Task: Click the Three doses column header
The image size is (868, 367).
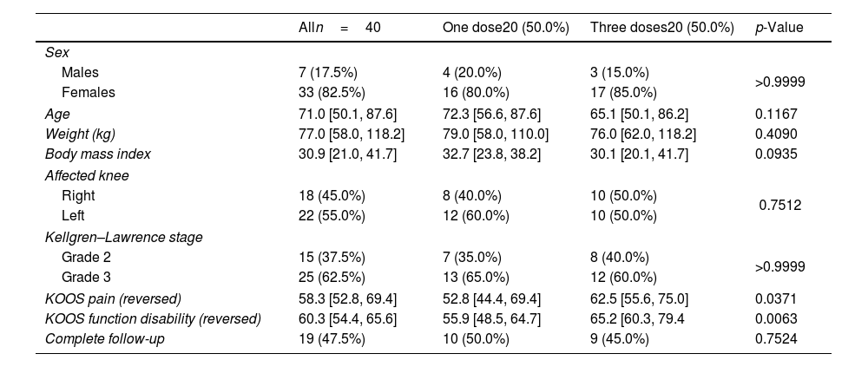Action: point(661,27)
